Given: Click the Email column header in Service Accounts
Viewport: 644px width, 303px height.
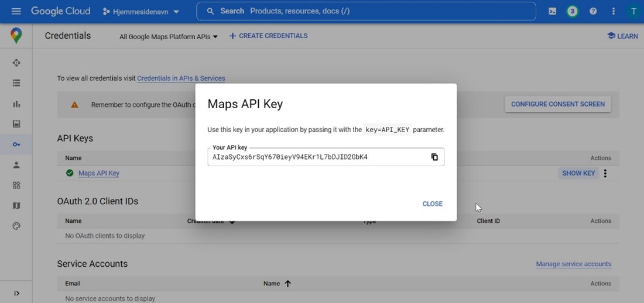Looking at the screenshot, I should [73, 283].
